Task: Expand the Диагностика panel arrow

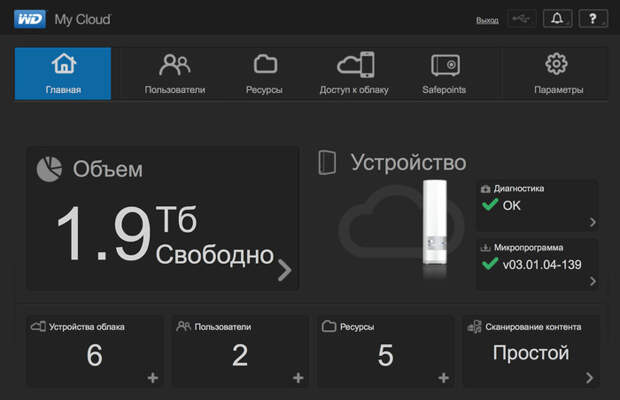Action: pyautogui.click(x=592, y=222)
